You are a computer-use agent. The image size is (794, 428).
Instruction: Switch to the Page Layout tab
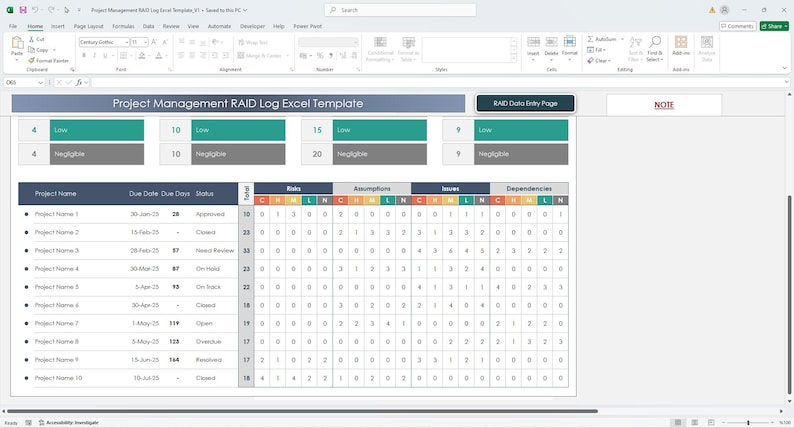click(x=89, y=26)
